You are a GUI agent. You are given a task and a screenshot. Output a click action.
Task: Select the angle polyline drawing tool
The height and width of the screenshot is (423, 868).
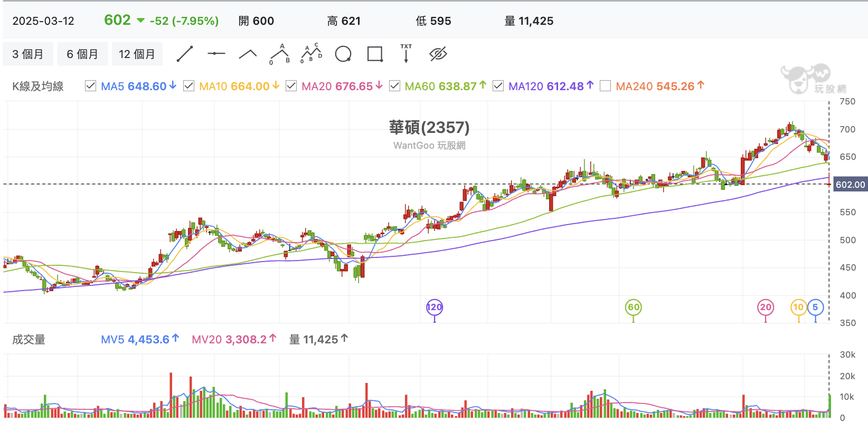[248, 54]
